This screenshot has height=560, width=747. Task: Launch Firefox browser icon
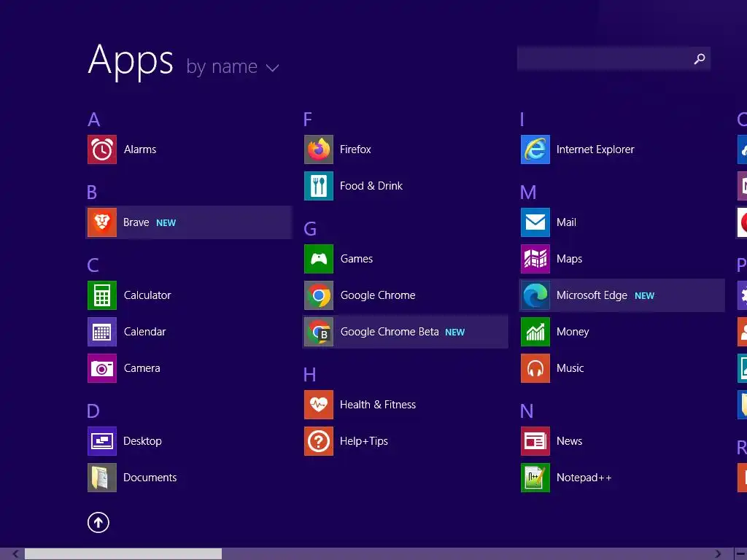click(319, 149)
